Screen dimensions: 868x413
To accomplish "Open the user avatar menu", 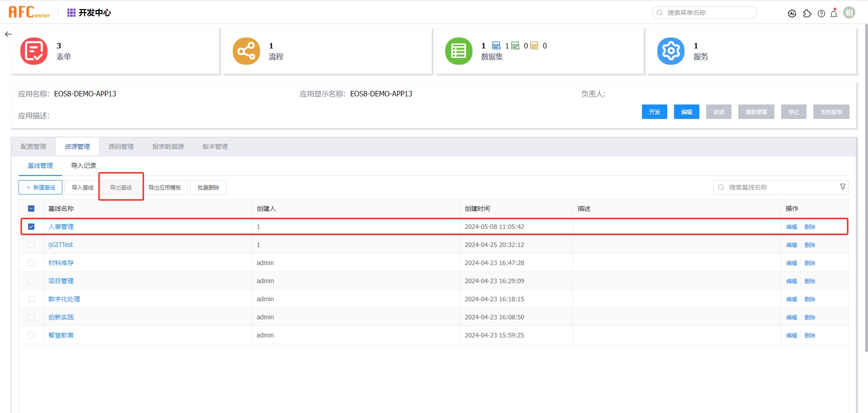I will coord(849,13).
